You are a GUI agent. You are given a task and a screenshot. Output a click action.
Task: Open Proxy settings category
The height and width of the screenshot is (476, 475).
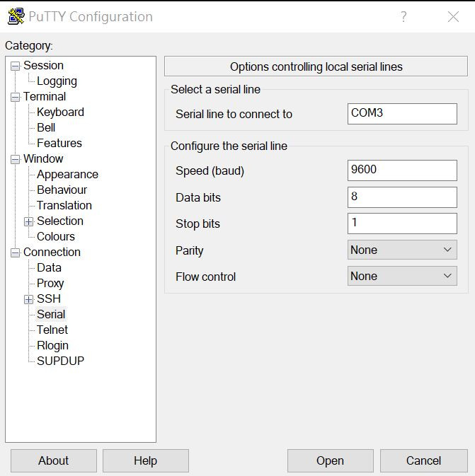pyautogui.click(x=50, y=284)
